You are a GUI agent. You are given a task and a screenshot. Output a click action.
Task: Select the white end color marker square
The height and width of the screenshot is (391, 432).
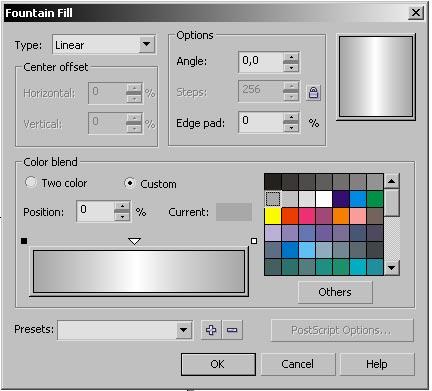point(254,241)
